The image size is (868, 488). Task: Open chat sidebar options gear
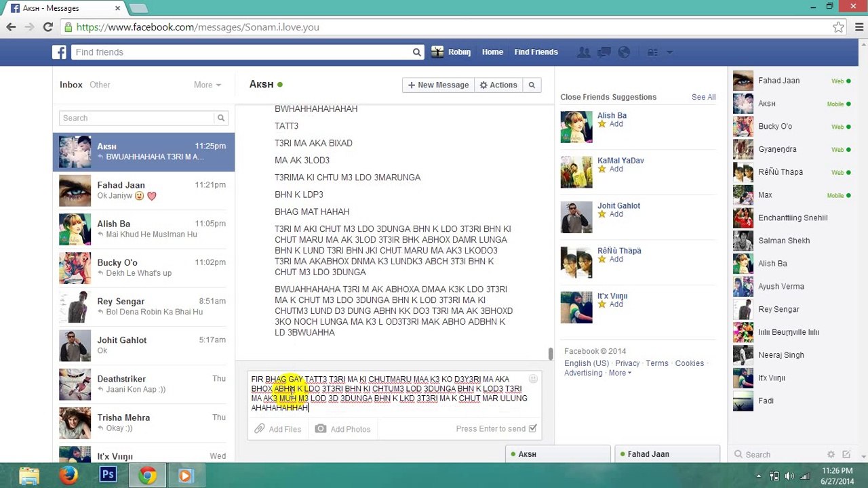(831, 455)
